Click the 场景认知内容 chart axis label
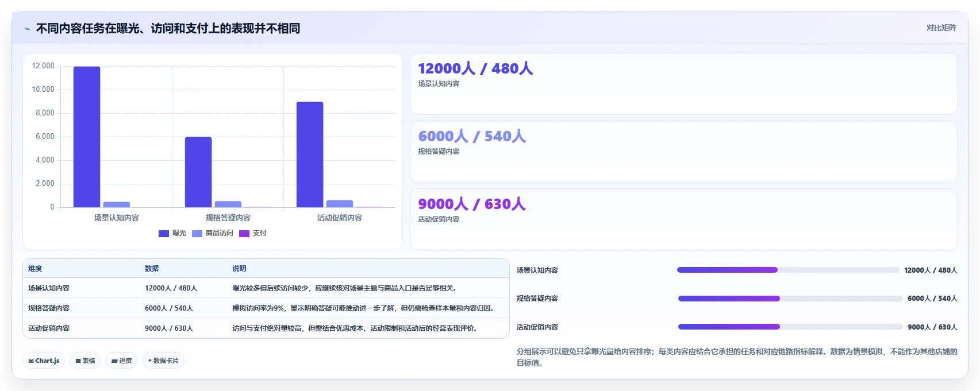Viewport: 980px width, 391px height. click(117, 218)
